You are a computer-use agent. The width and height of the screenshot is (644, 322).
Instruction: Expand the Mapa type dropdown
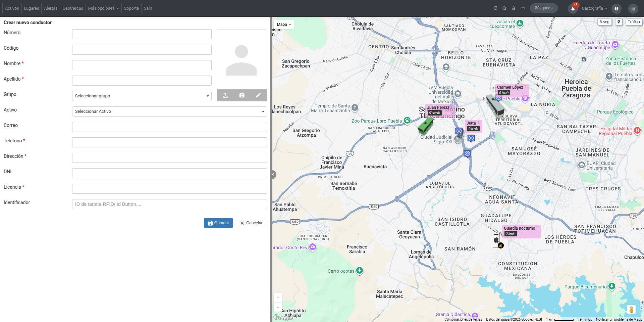tap(284, 25)
